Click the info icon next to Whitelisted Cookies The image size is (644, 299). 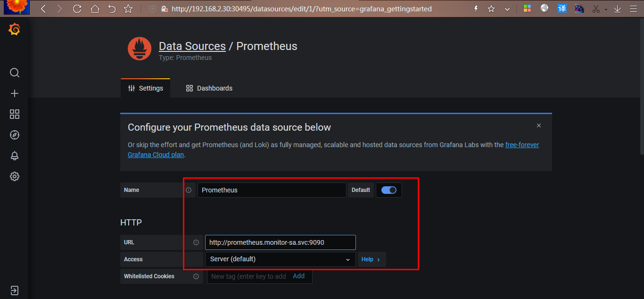point(196,276)
